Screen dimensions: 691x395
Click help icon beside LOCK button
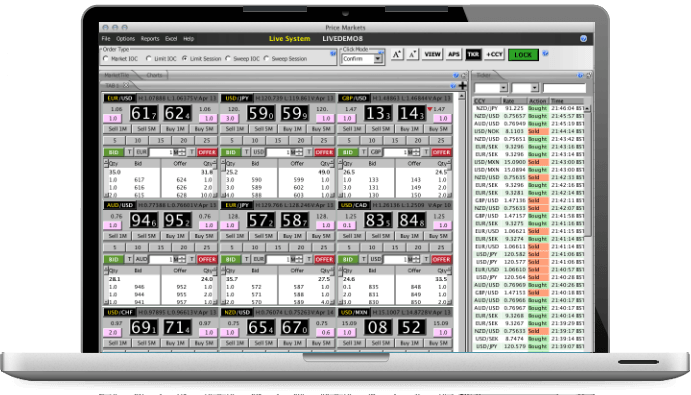pos(546,53)
